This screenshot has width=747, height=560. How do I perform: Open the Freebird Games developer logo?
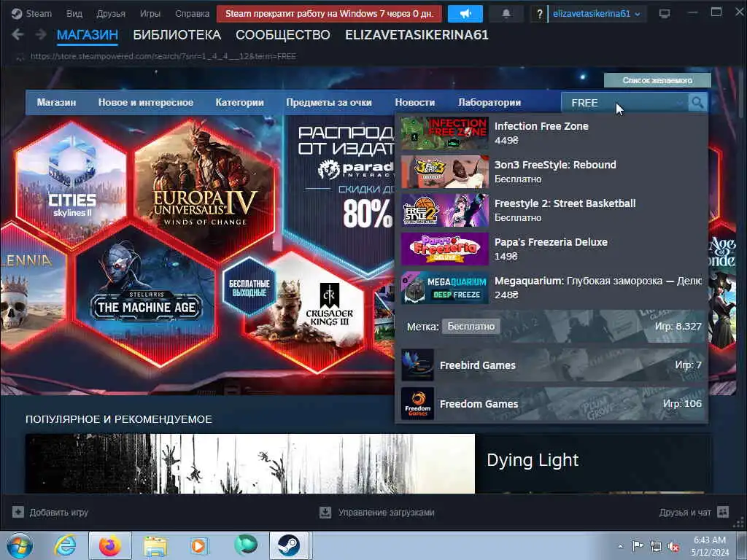tap(417, 365)
